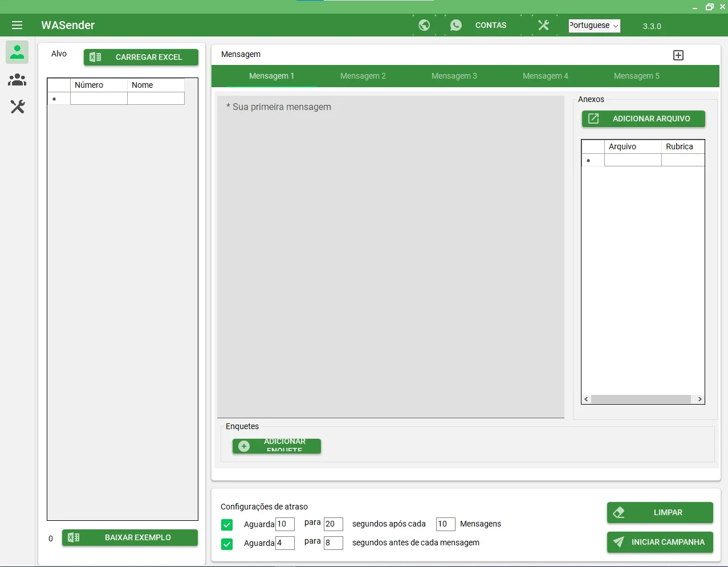
Task: Click the para 8 input field
Action: click(334, 543)
